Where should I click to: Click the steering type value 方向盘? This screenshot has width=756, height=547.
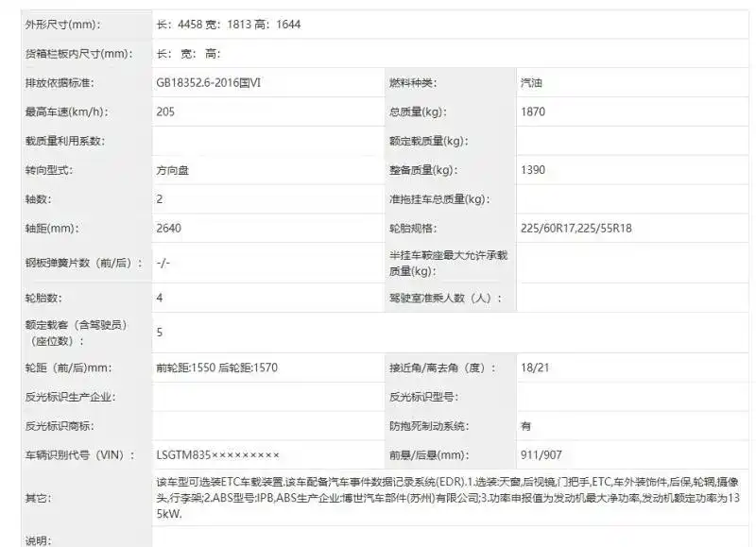[174, 171]
